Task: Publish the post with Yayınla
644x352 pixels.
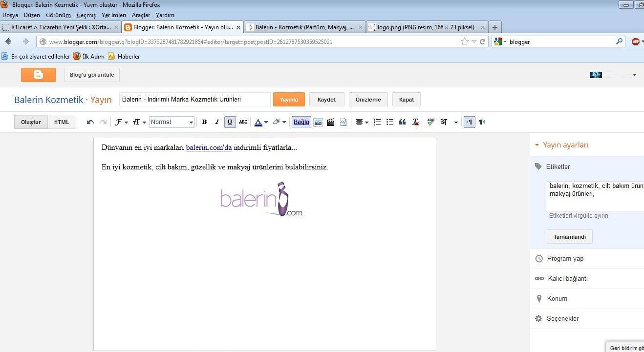Action: click(289, 99)
